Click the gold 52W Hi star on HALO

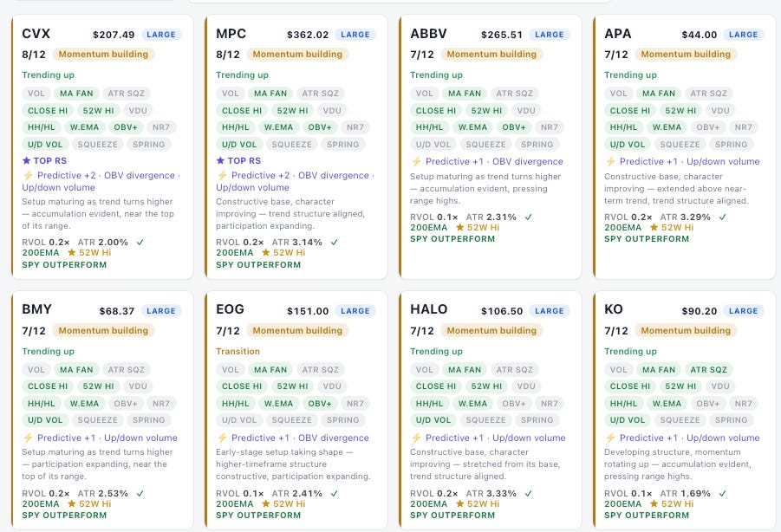(459, 504)
